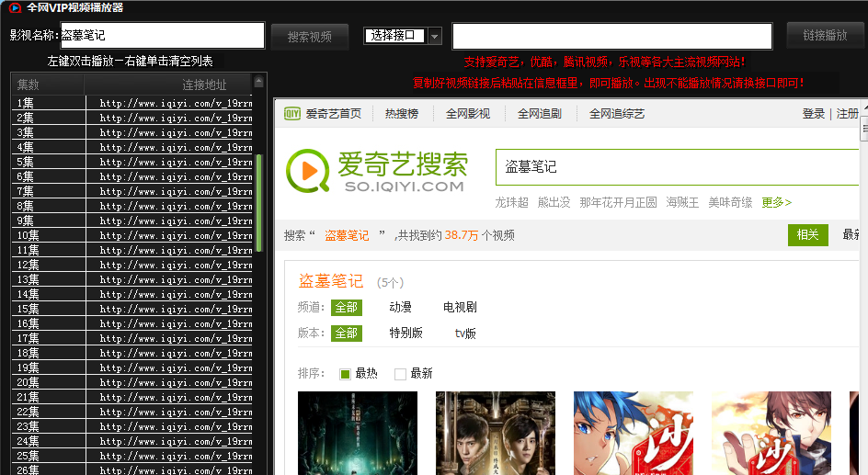Click the 熊出没 hot search keyword
Image resolution: width=868 pixels, height=475 pixels.
(554, 202)
